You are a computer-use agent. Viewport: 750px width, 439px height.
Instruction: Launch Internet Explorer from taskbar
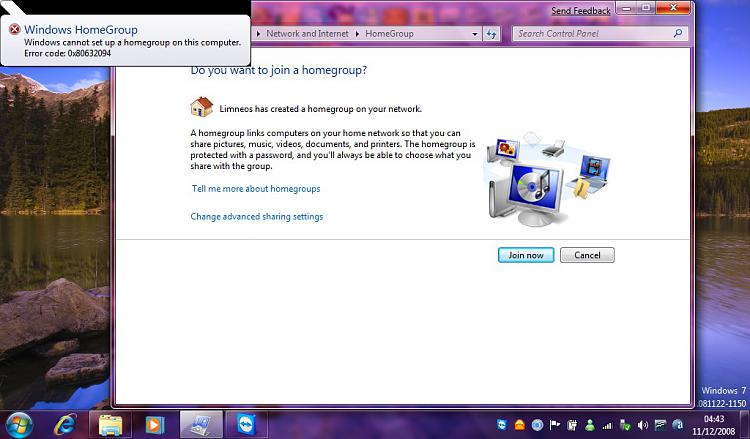click(66, 424)
